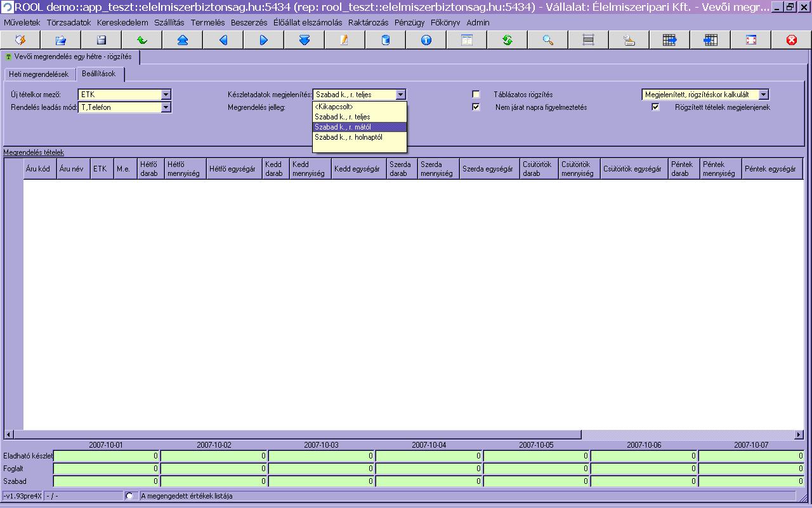Click the save floppy disk toolbar icon
This screenshot has height=508, width=812.
point(101,40)
